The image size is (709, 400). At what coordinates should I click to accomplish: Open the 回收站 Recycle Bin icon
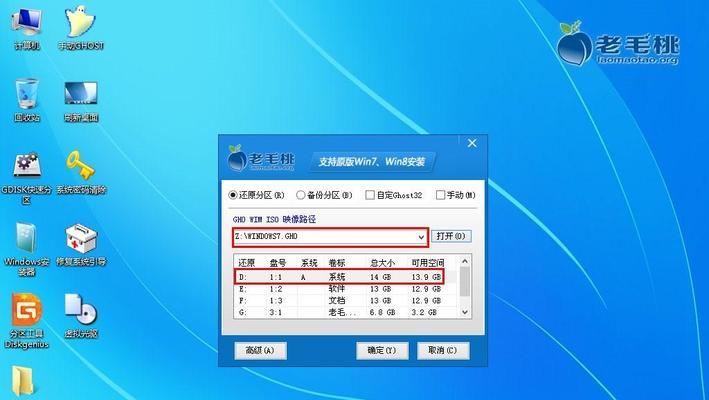click(x=27, y=96)
